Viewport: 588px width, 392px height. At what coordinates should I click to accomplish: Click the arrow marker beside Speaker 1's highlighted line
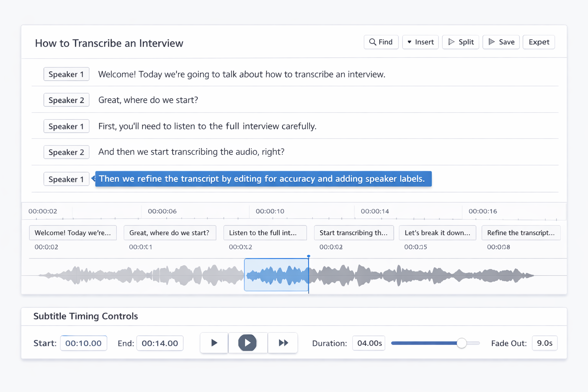click(92, 178)
